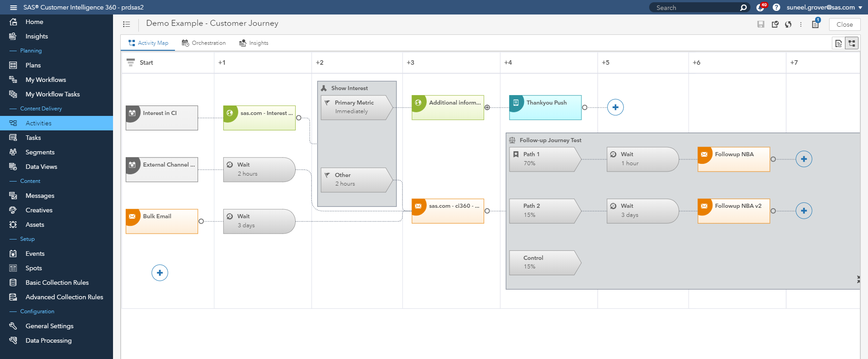868x359 pixels.
Task: Close the Customer Journey activity
Action: click(844, 24)
